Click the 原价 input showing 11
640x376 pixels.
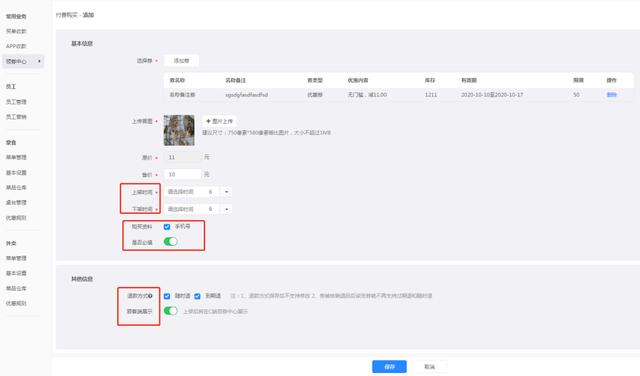182,157
